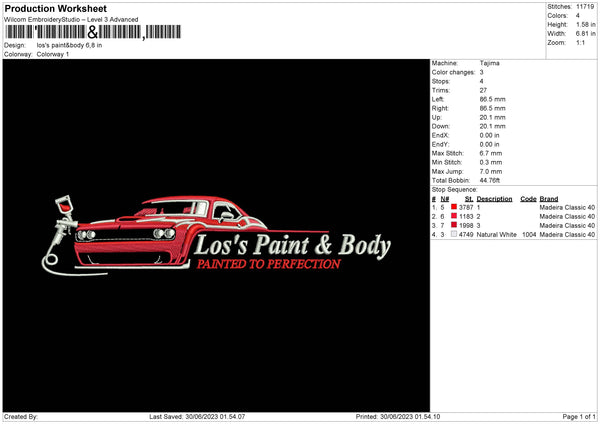Click the Production Worksheet title
Image resolution: width=600 pixels, height=424 pixels.
click(x=55, y=8)
